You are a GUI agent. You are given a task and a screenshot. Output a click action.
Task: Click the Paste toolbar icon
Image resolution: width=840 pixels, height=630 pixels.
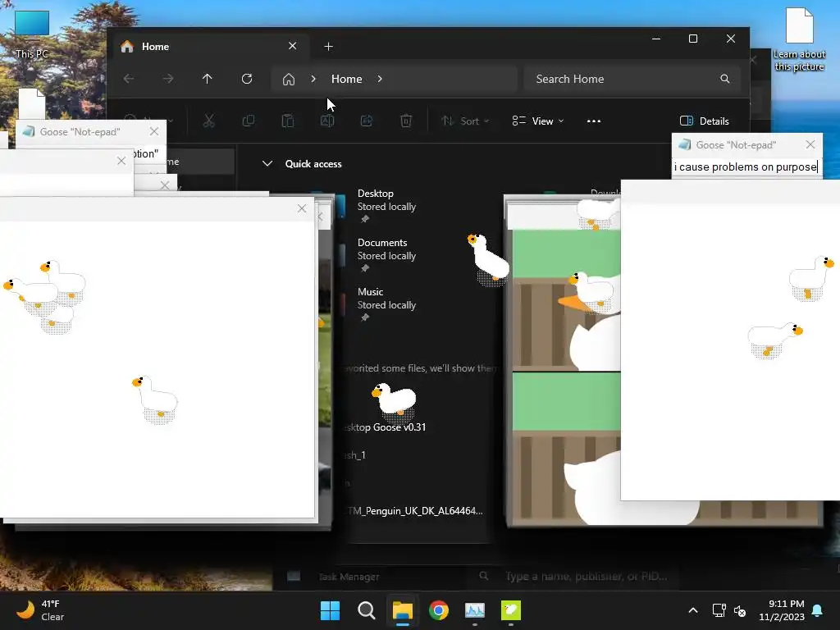coord(288,121)
